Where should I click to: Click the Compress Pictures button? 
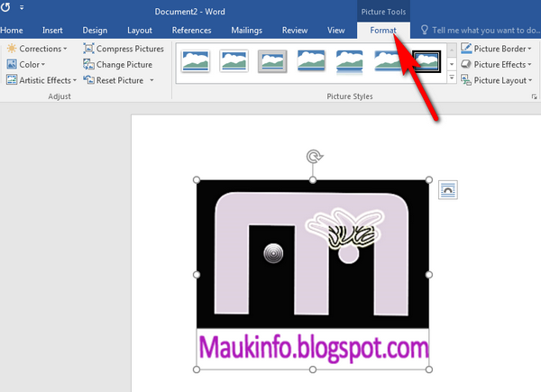pyautogui.click(x=124, y=49)
